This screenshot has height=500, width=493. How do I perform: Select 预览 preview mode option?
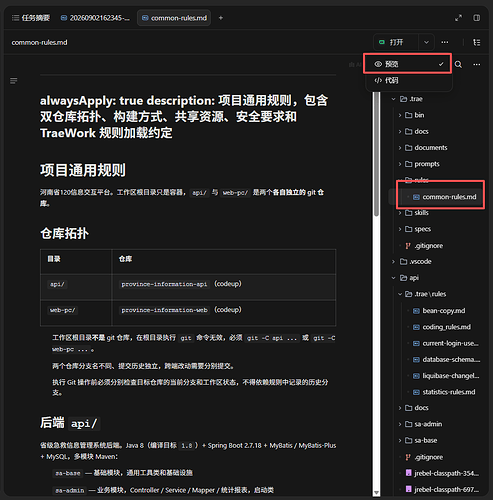coord(408,64)
